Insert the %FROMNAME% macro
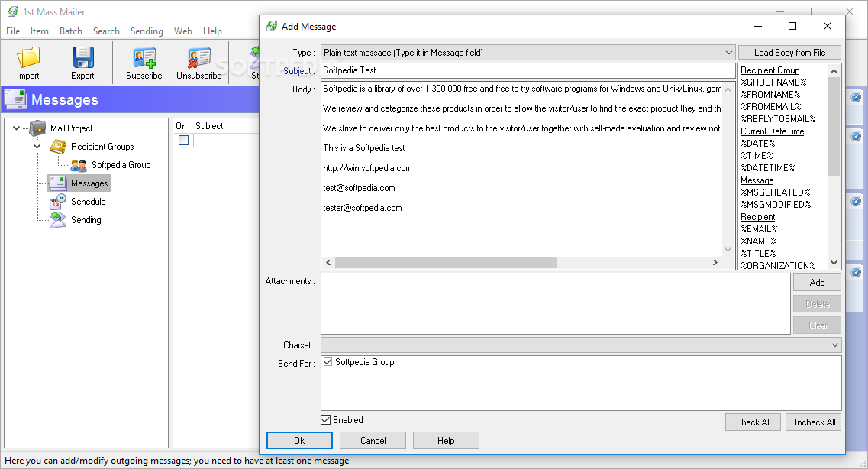 click(770, 95)
